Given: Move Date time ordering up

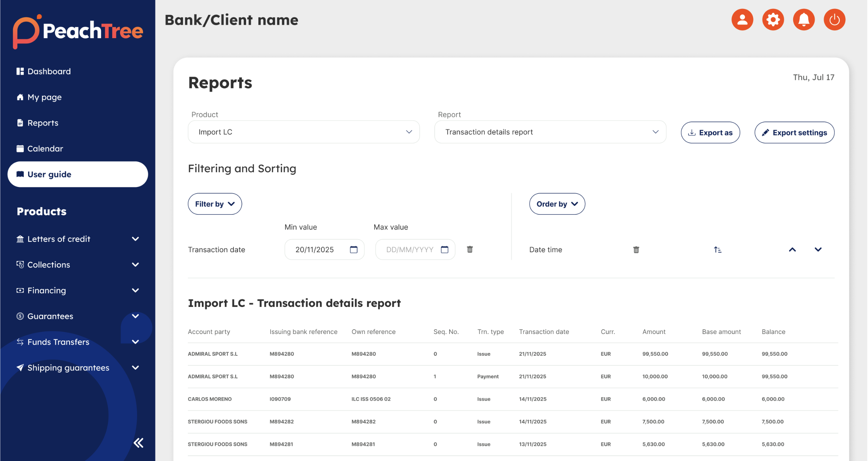Looking at the screenshot, I should (x=792, y=250).
